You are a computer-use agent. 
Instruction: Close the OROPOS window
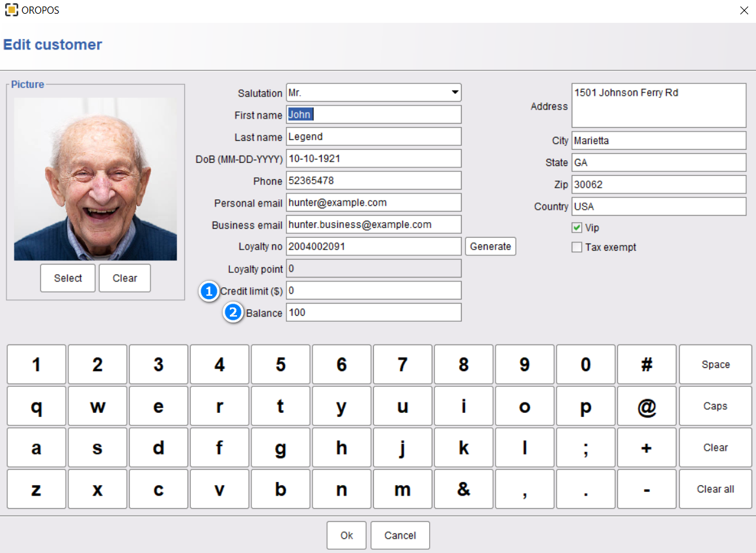click(744, 10)
